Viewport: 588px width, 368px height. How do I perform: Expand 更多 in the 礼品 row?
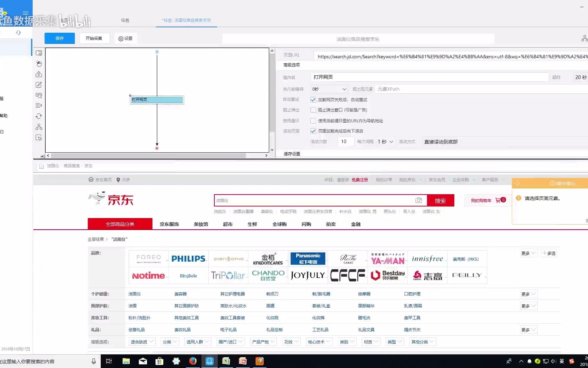click(x=528, y=330)
